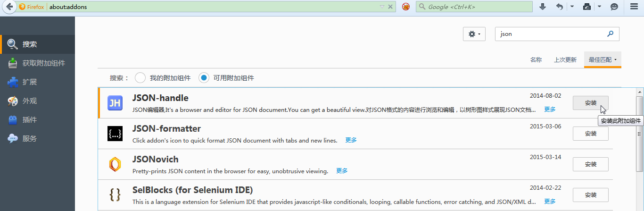Select the 可用附加组件 radio button
Viewport: 644px width, 211px height.
pos(204,78)
